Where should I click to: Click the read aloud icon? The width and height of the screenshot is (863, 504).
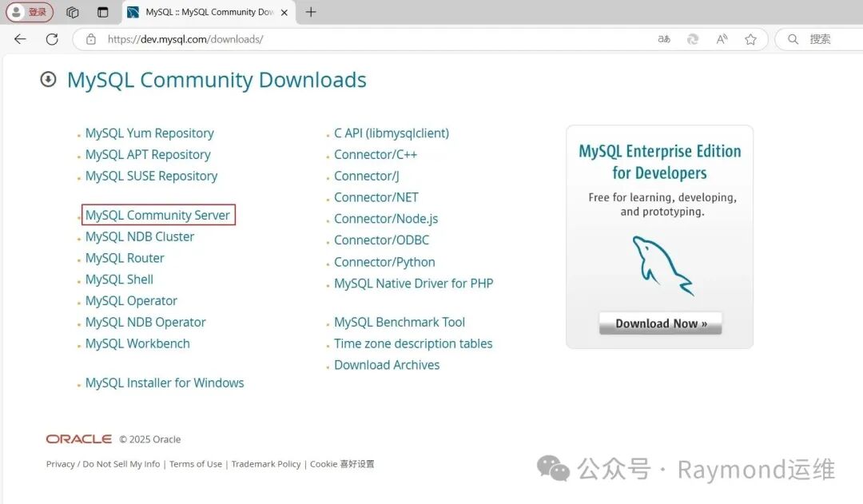click(722, 39)
